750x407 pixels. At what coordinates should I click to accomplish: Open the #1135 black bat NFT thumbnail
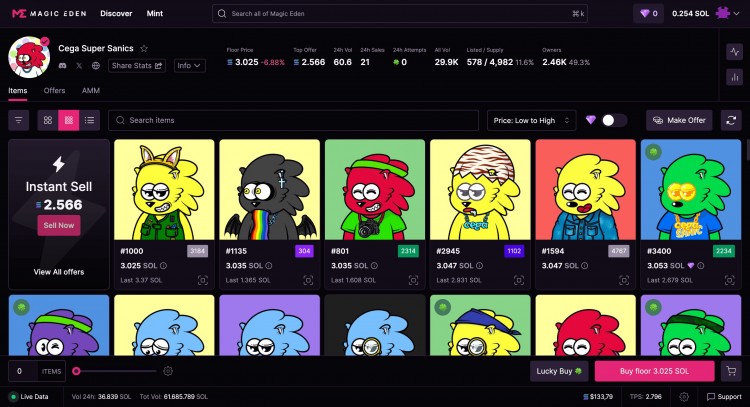(270, 189)
